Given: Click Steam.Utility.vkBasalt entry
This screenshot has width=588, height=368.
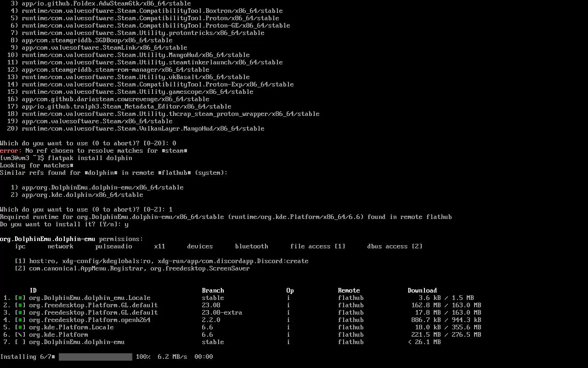Looking at the screenshot, I should click(136, 77).
